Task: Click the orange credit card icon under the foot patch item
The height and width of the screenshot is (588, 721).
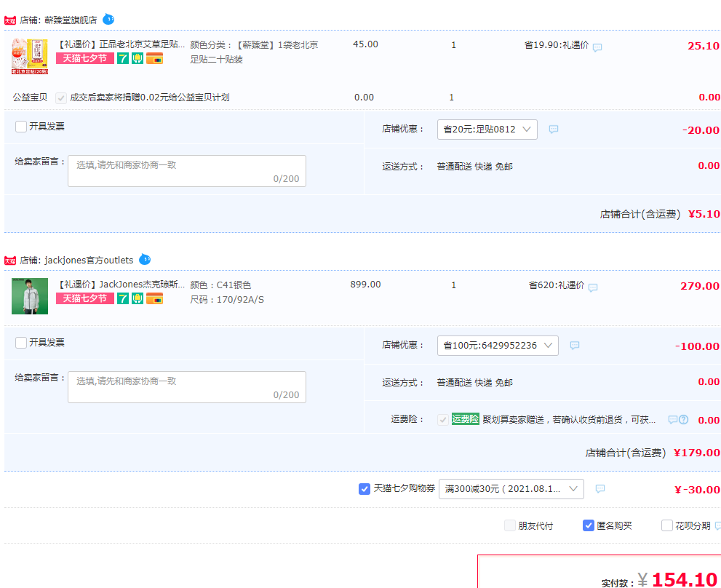Action: click(154, 58)
